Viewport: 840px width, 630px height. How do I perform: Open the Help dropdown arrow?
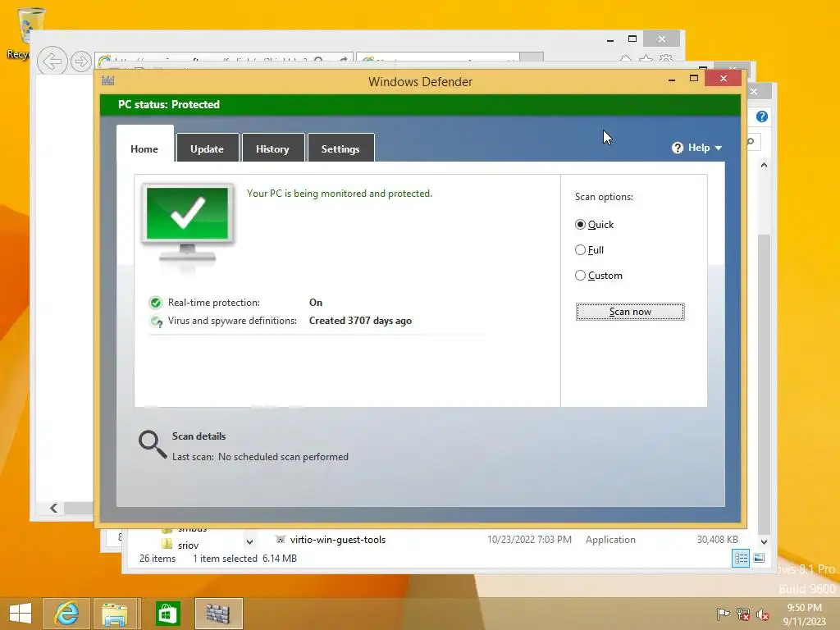click(x=719, y=148)
